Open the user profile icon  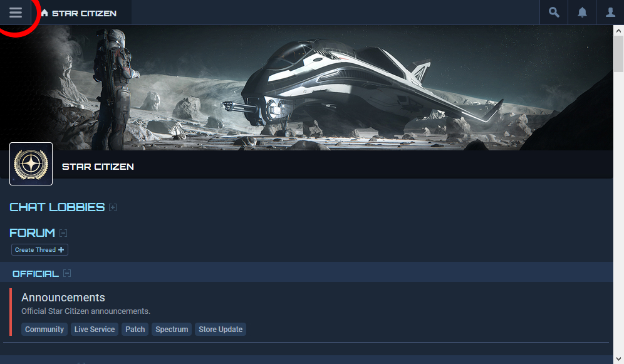coord(610,13)
